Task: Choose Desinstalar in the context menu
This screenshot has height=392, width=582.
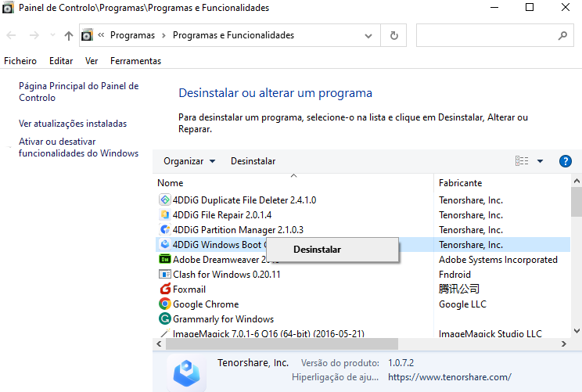Action: point(332,250)
